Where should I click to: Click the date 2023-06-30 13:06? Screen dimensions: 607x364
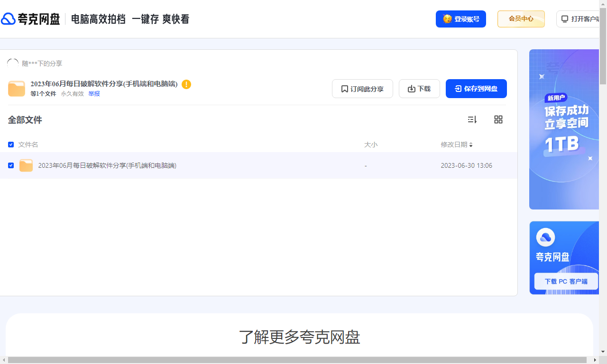coord(467,165)
